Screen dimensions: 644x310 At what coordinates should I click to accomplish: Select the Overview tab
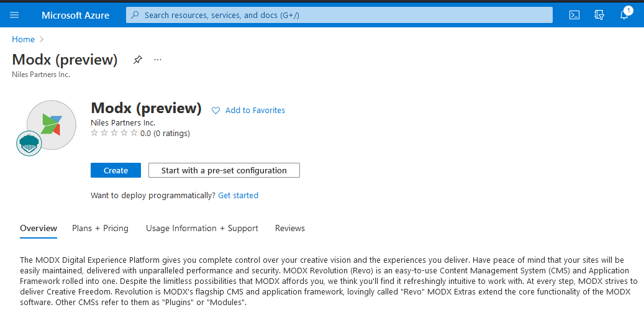39,228
